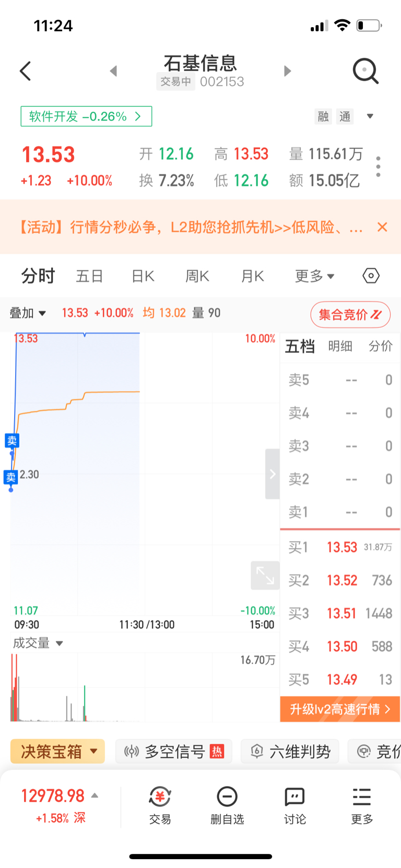The image size is (401, 868).
Task: Open the vertical three-dot quote details menu
Action: tap(378, 167)
